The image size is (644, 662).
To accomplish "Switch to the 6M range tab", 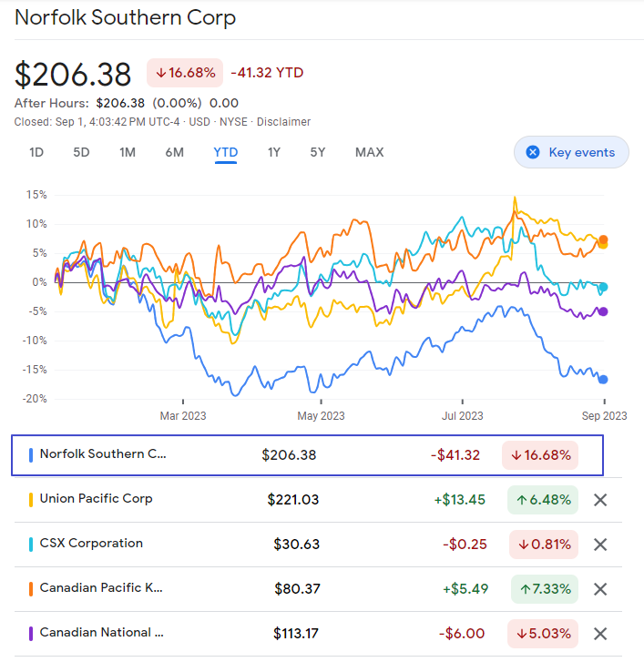I will (174, 152).
